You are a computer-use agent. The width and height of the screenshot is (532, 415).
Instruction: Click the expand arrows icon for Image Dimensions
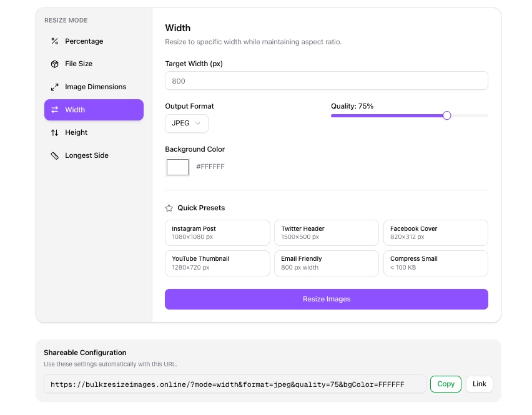[x=54, y=87]
